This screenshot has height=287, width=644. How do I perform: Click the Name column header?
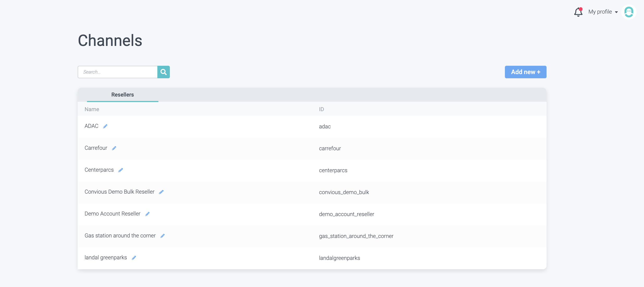92,109
